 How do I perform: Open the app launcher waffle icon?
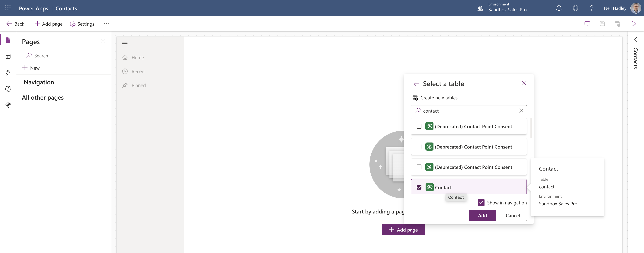coord(8,8)
